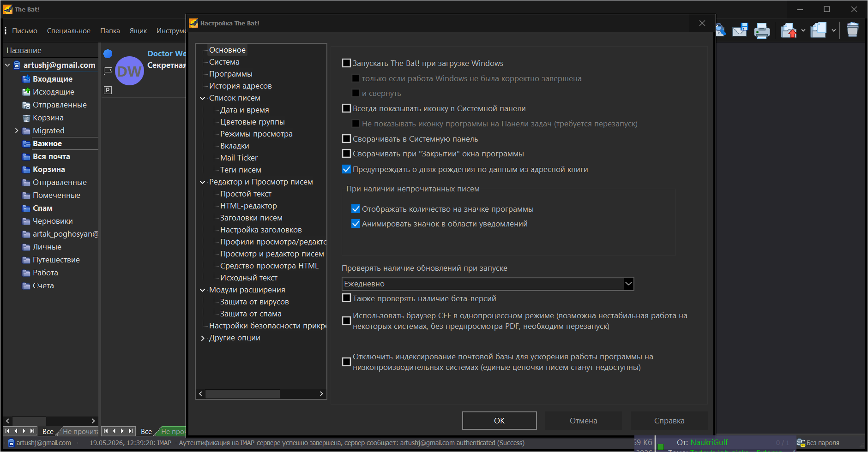This screenshot has width=868, height=452.
Task: Click the account icon beside artushj@gmail.com in tree
Action: 17,65
